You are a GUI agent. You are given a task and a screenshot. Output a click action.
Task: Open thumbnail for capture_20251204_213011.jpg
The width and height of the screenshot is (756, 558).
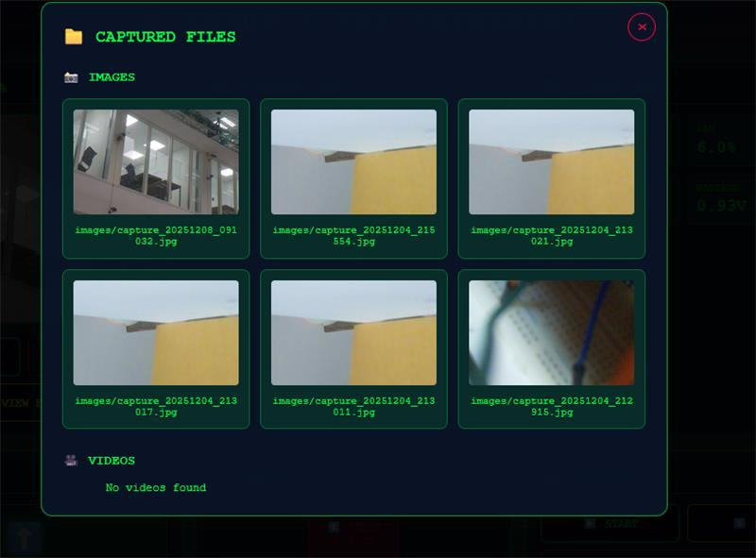pyautogui.click(x=353, y=332)
